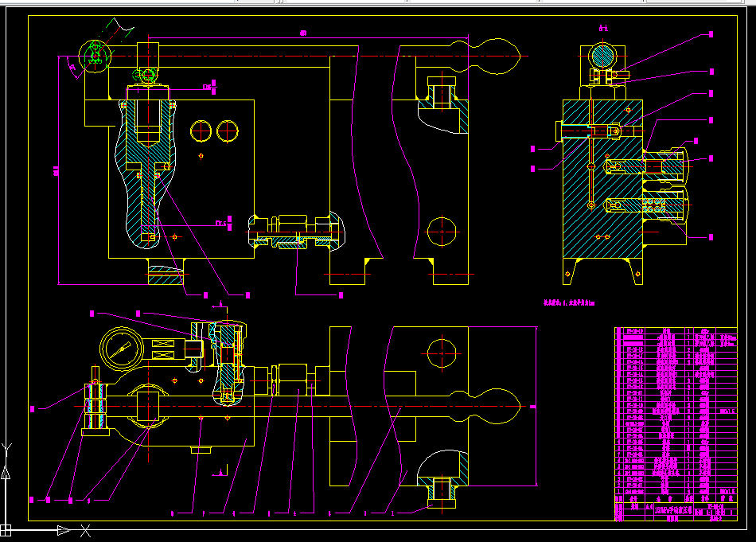The image size is (756, 542).
Task: Select the vertical height dimension text on left
Action: [x=56, y=170]
